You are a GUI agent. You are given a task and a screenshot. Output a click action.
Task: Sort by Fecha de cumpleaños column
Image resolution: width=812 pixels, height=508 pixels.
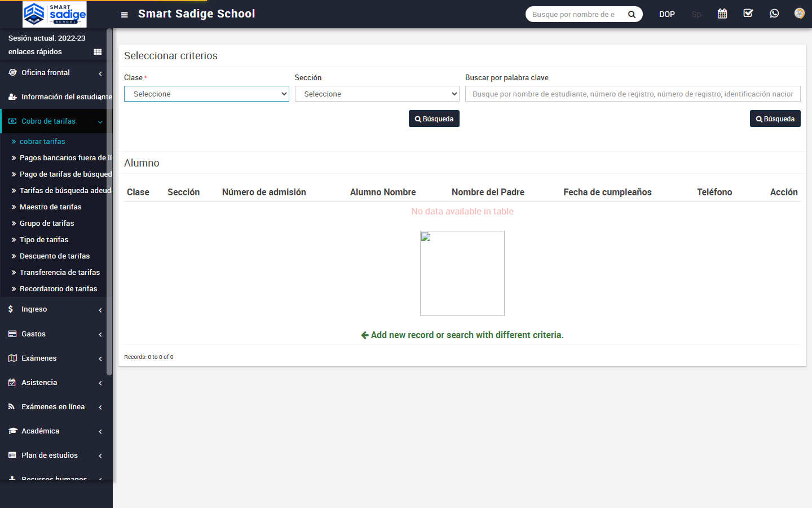click(607, 192)
